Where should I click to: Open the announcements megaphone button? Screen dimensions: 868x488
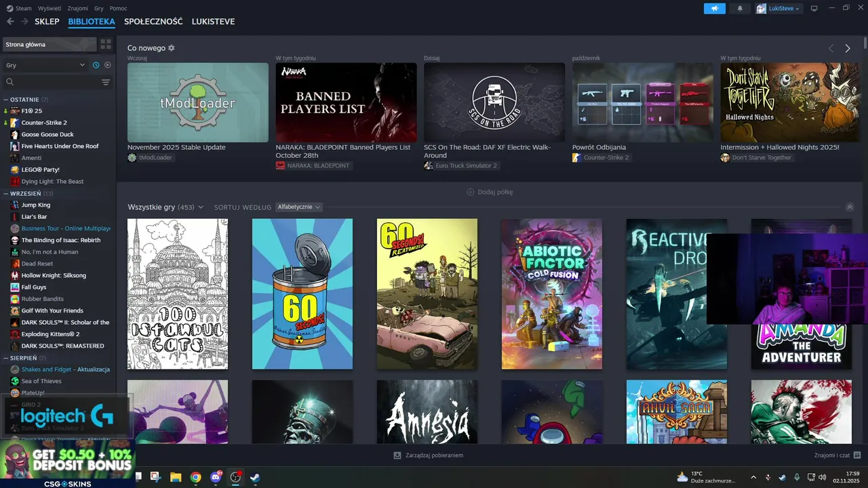715,8
